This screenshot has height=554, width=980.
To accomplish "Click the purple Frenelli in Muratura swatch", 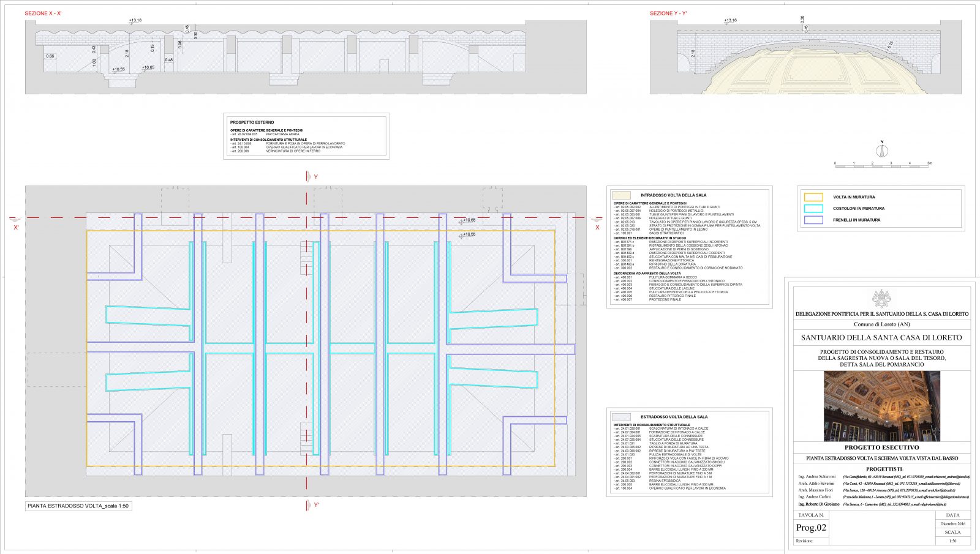I will [813, 220].
